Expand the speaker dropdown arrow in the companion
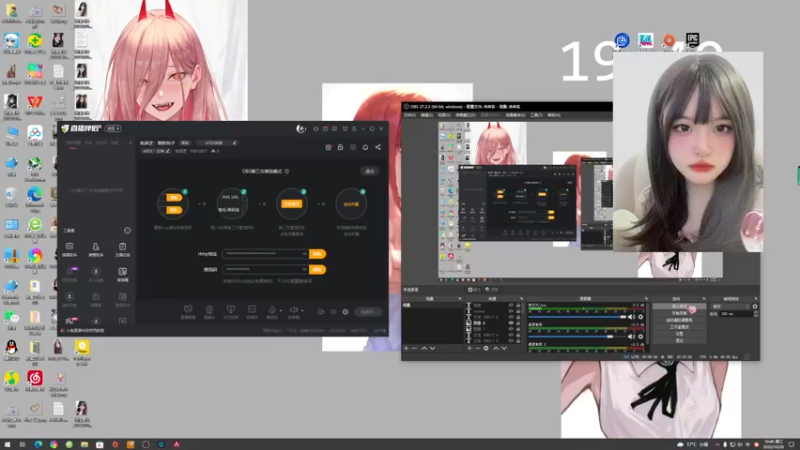 [302, 310]
